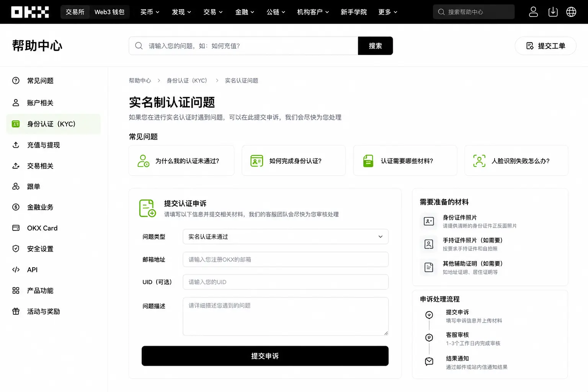Click the 活动与奖励 gift icon
Image resolution: width=588 pixels, height=392 pixels.
coord(16,311)
